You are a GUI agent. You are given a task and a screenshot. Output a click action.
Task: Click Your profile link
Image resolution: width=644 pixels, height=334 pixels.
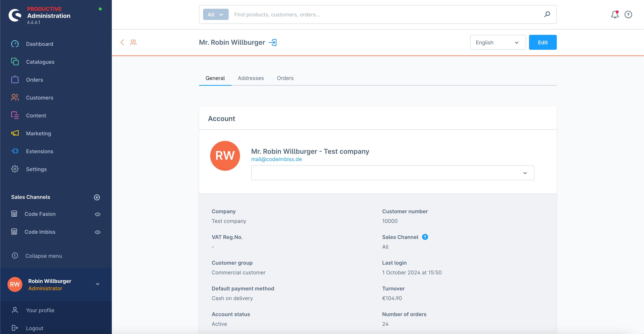(x=40, y=310)
